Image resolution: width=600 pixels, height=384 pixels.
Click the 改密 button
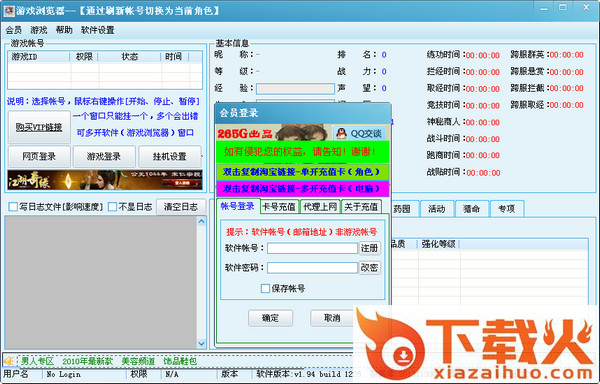pos(369,267)
